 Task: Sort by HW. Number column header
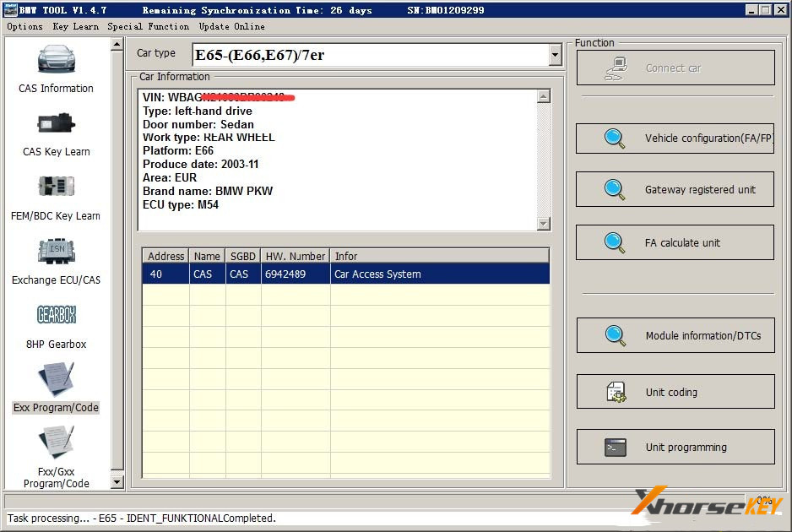coord(296,256)
